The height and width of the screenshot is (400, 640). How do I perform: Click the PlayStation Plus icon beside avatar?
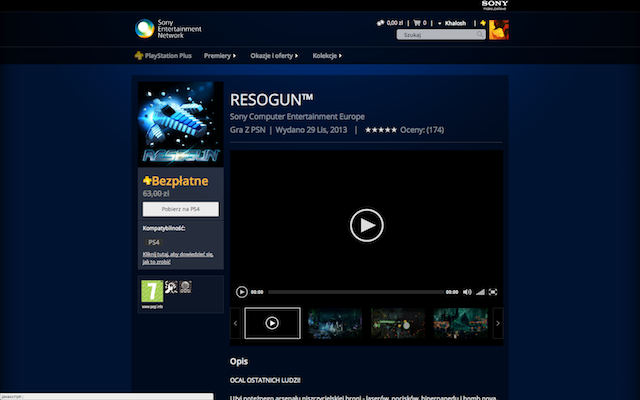click(x=481, y=22)
